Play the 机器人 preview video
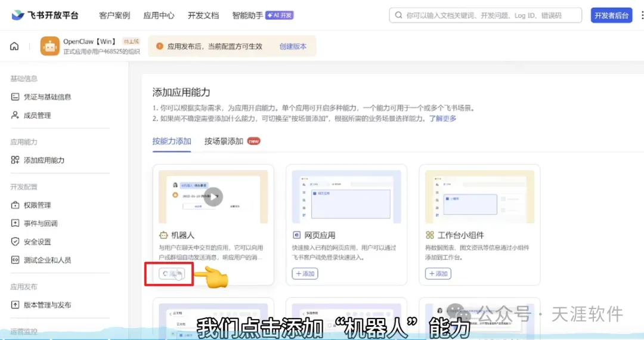This screenshot has height=340, width=644. [213, 197]
